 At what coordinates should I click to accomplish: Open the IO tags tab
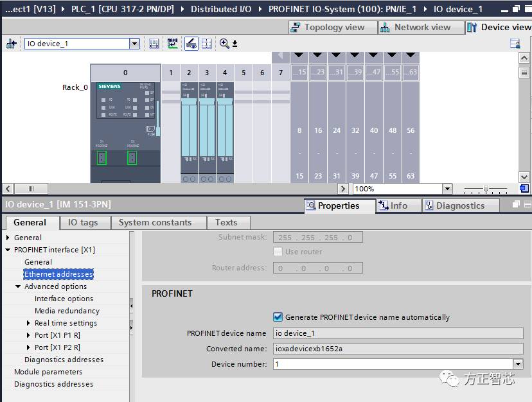[x=83, y=222]
